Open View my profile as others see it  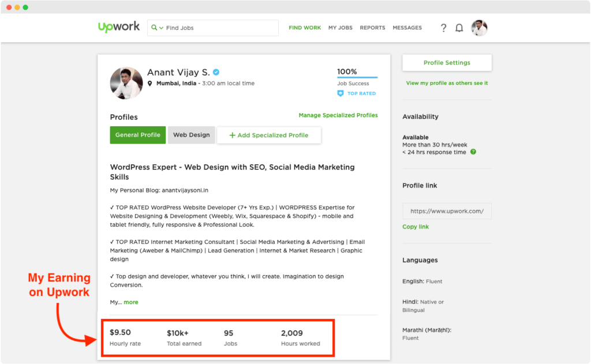click(447, 83)
